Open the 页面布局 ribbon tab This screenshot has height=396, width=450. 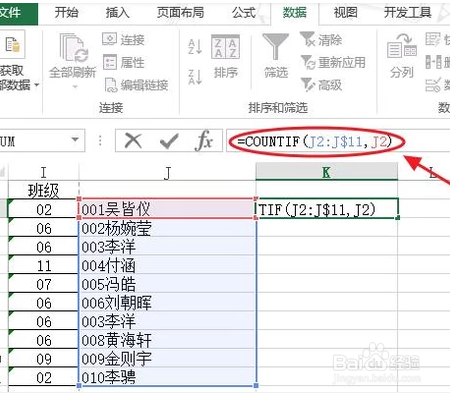pos(180,13)
